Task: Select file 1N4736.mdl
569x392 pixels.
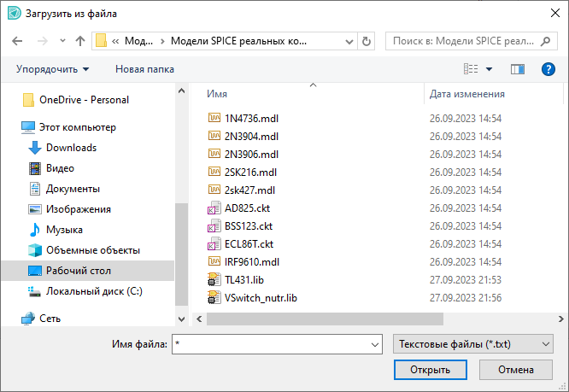Action: click(251, 118)
